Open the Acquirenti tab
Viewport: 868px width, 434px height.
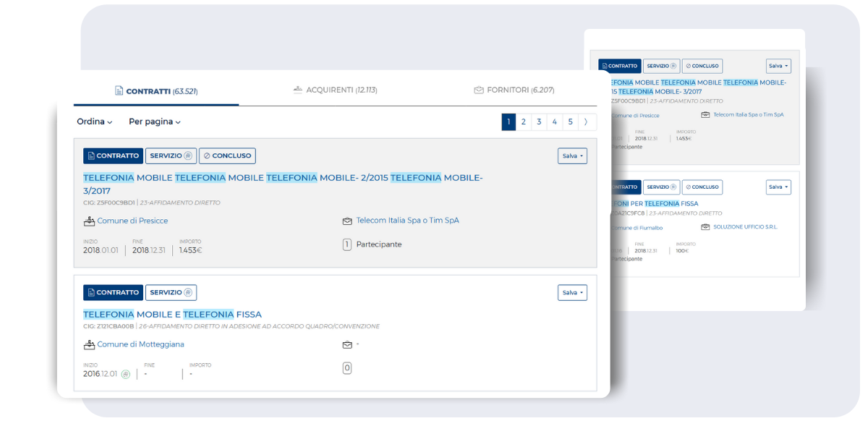335,90
